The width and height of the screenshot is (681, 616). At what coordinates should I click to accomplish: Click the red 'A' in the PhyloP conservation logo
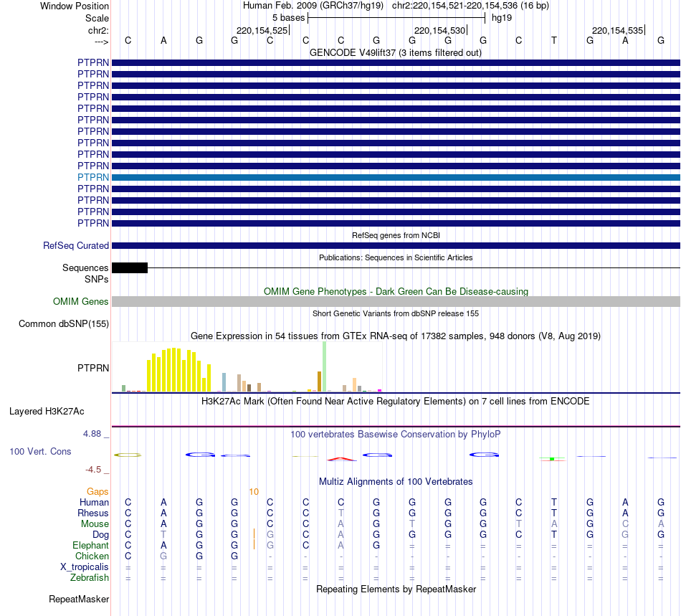pyautogui.click(x=341, y=459)
